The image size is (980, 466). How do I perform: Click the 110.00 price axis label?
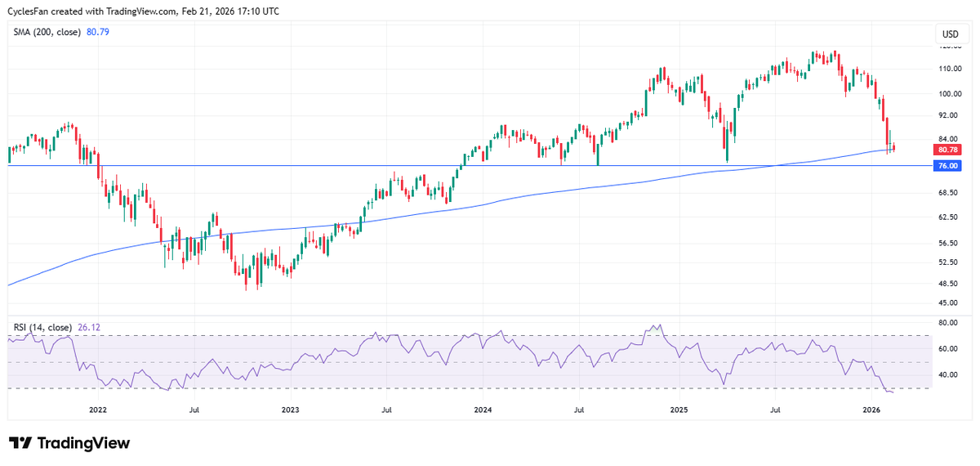[x=949, y=69]
